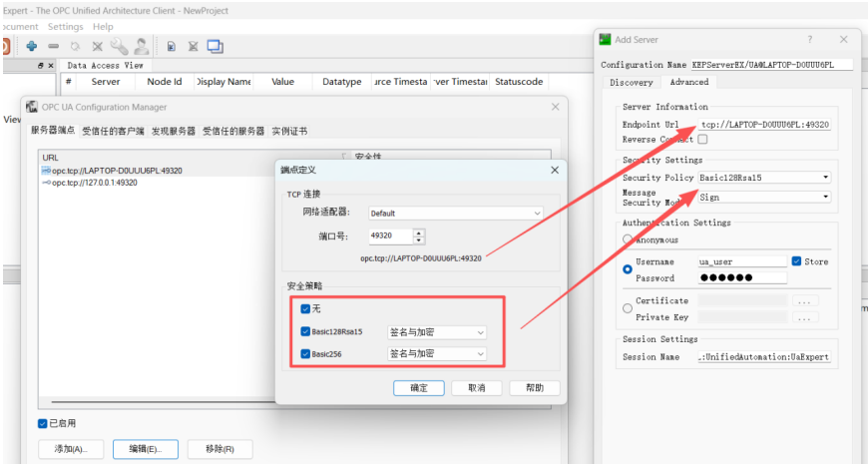This screenshot has width=868, height=464.
Task: Click the minus Remove Server toolbar icon
Action: click(53, 46)
